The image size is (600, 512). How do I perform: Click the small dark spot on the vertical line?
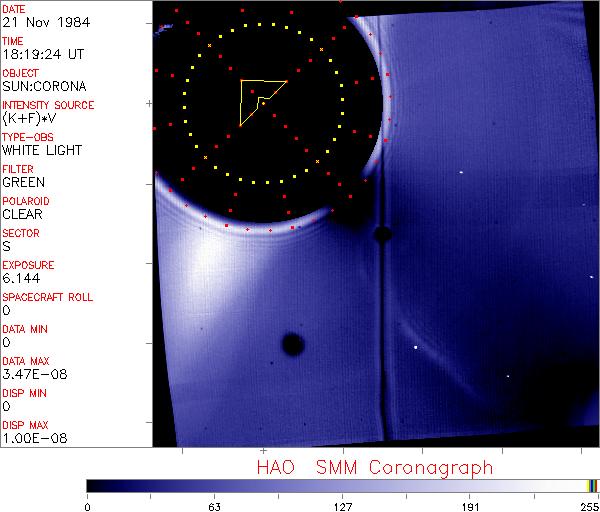click(x=382, y=235)
